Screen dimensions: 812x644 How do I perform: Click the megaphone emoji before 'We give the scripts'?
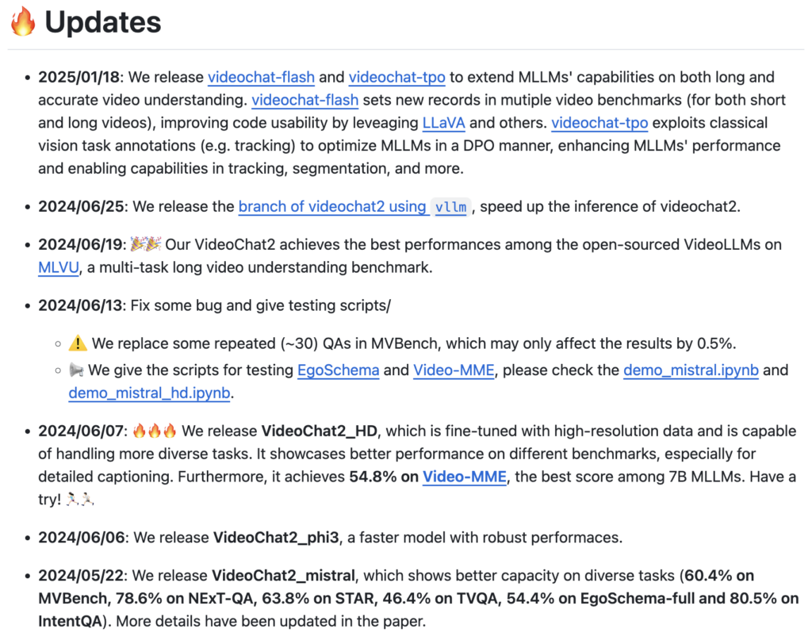tap(76, 370)
